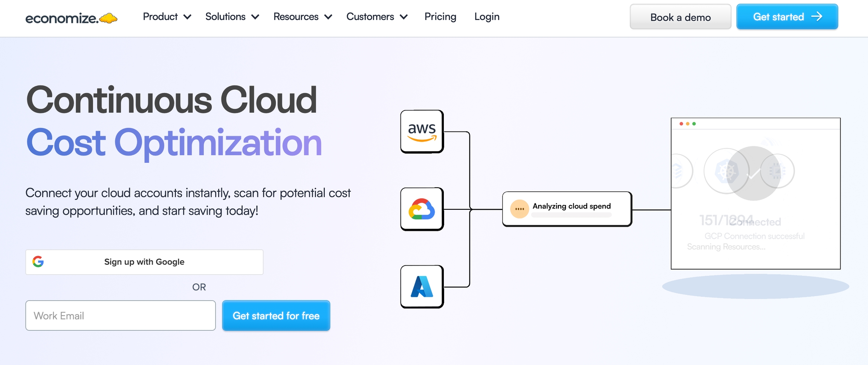Click the Google Cloud logo tile

(422, 209)
